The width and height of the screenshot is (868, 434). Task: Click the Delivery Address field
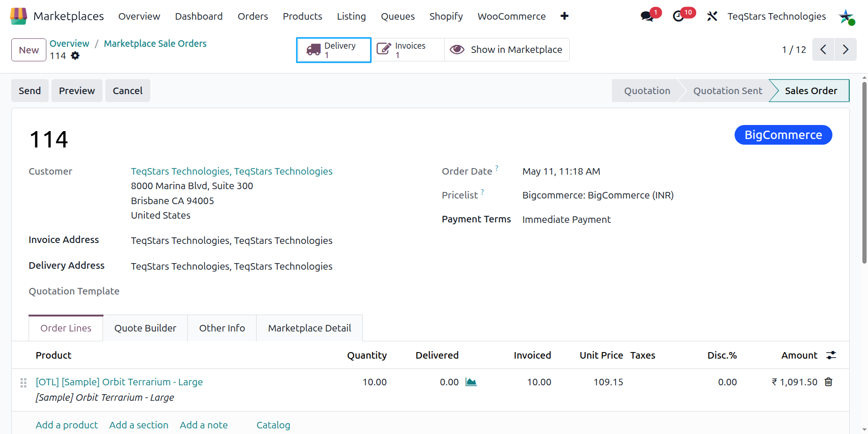tap(232, 266)
